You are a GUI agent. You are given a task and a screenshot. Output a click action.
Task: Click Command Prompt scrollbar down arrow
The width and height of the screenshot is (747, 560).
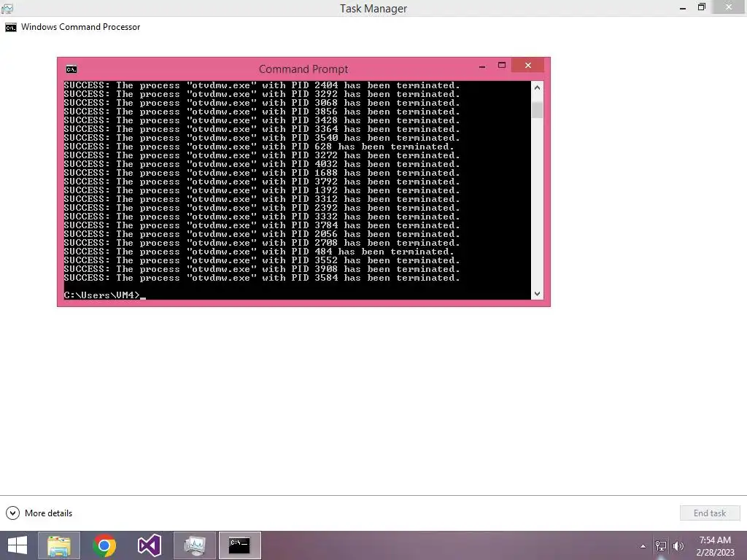[537, 294]
